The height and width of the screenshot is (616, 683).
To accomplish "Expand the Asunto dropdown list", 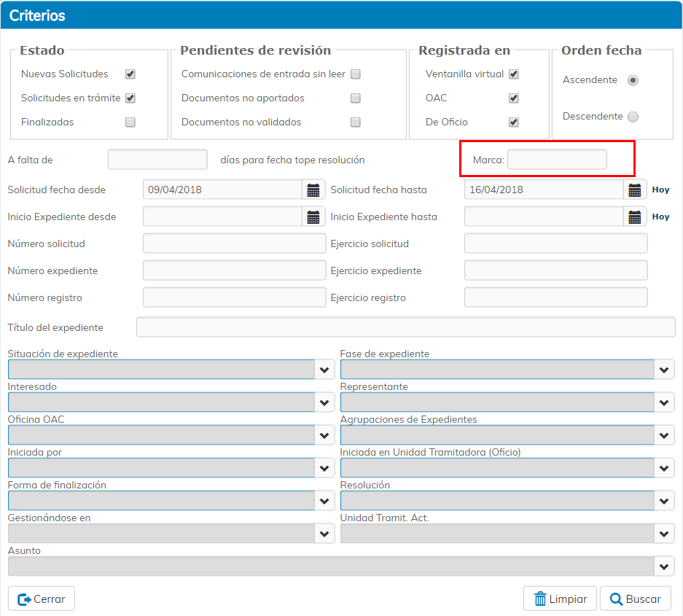I will (663, 566).
